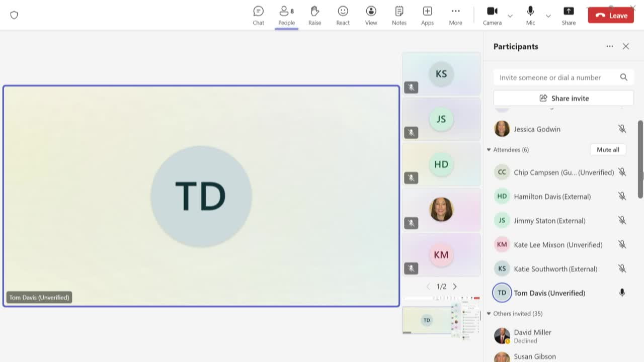Viewport: 644px width, 362px height.
Task: Click the muted mic icon on KS tile
Action: coord(411,87)
